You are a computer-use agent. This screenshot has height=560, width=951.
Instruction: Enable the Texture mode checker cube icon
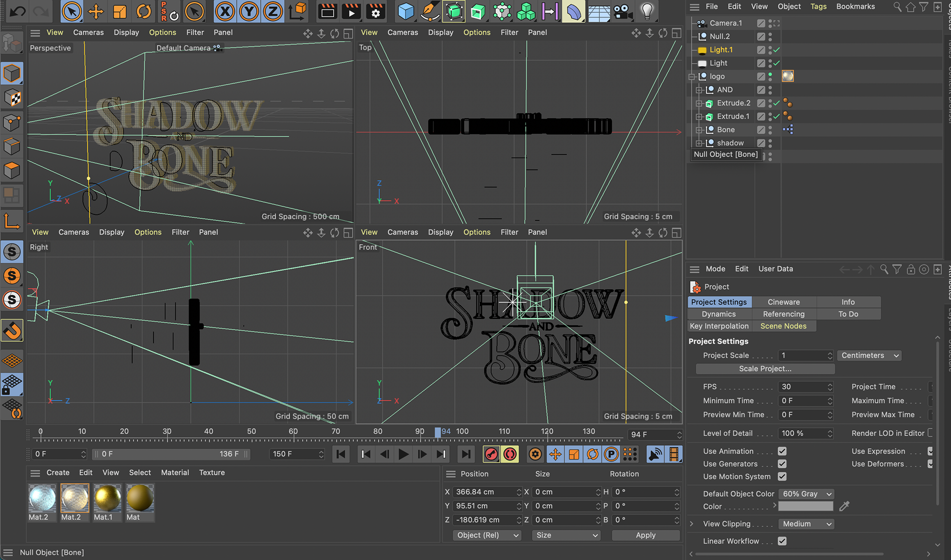(12, 98)
